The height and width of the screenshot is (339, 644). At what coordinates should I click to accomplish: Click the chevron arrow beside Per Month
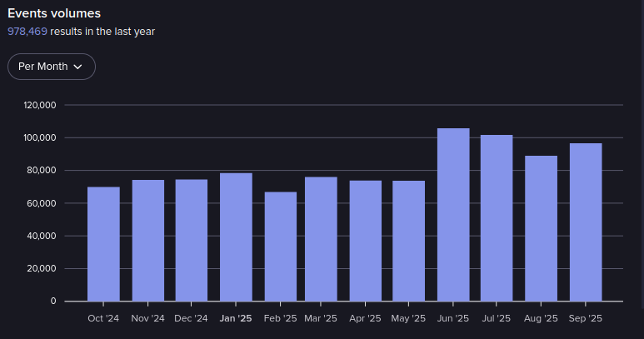[x=78, y=67]
